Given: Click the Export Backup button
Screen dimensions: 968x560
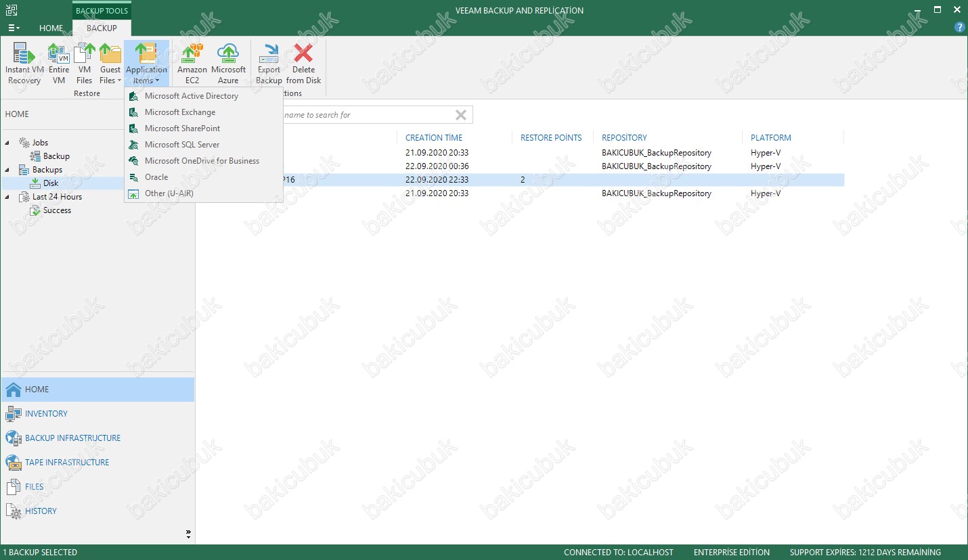Looking at the screenshot, I should click(269, 64).
